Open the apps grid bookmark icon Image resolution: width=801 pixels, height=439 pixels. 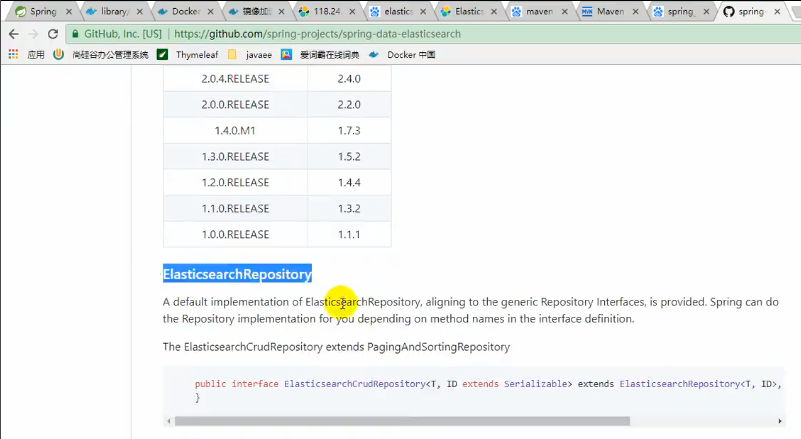pyautogui.click(x=13, y=54)
